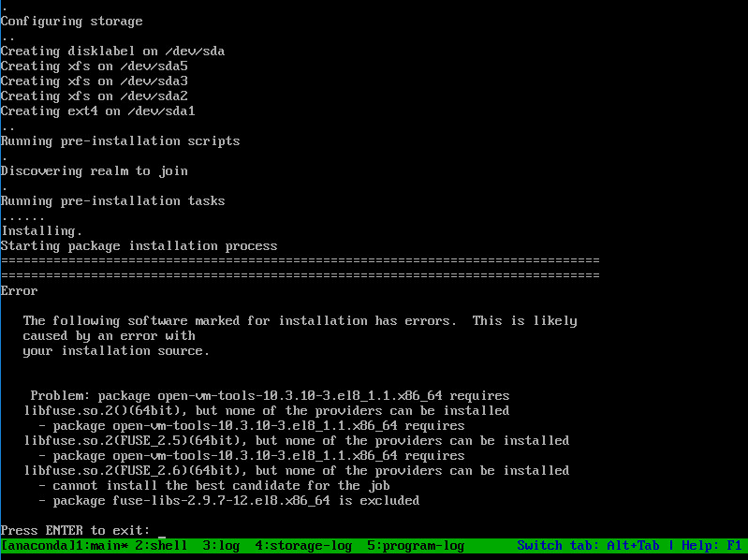Click the 'Error' heading line
Screen dimensions: 748x560
[x=19, y=290]
